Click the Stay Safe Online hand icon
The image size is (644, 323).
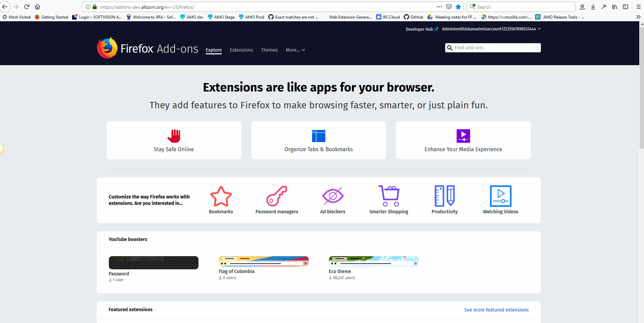[174, 136]
